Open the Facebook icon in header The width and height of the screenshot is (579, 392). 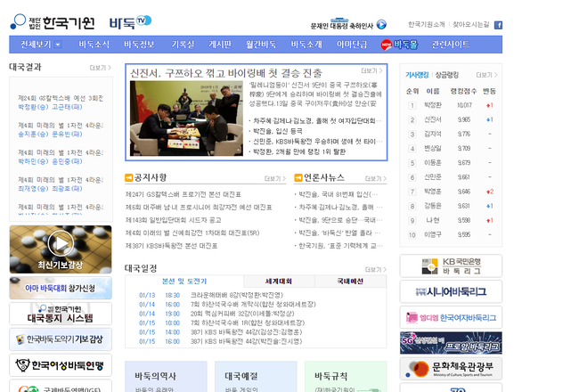tap(498, 25)
